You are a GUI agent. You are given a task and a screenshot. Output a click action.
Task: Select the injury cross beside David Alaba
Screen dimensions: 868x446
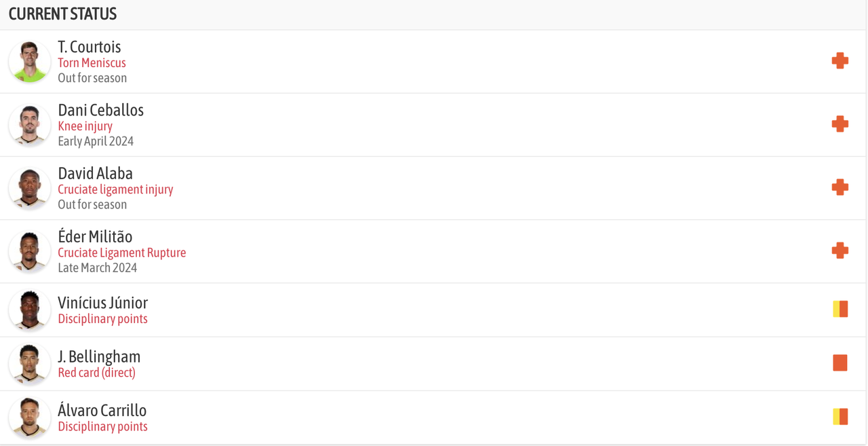click(x=840, y=187)
